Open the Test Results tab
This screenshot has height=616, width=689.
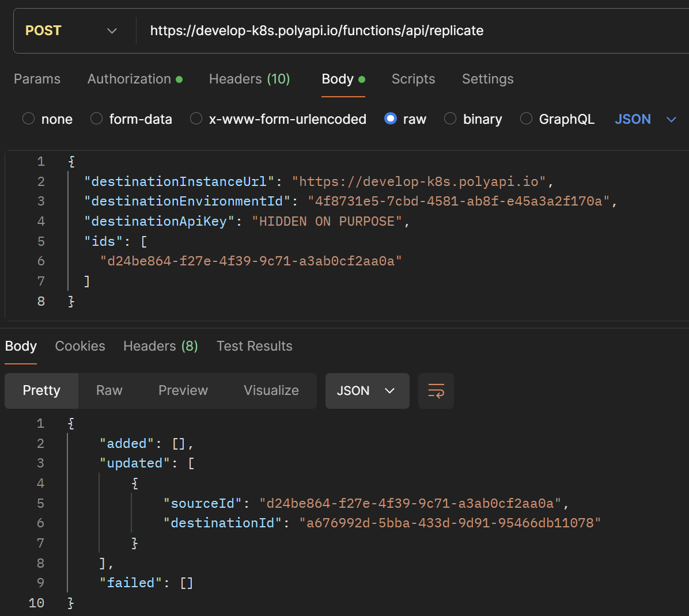pos(255,346)
